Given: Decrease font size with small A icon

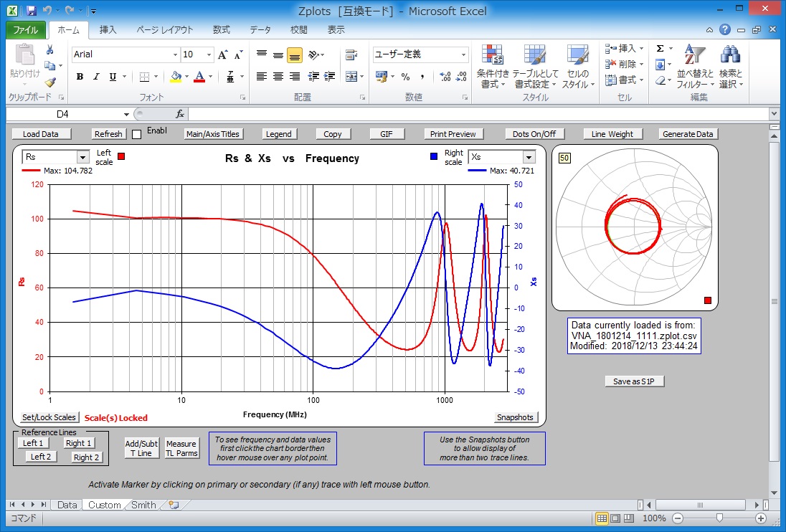Looking at the screenshot, I should point(239,54).
